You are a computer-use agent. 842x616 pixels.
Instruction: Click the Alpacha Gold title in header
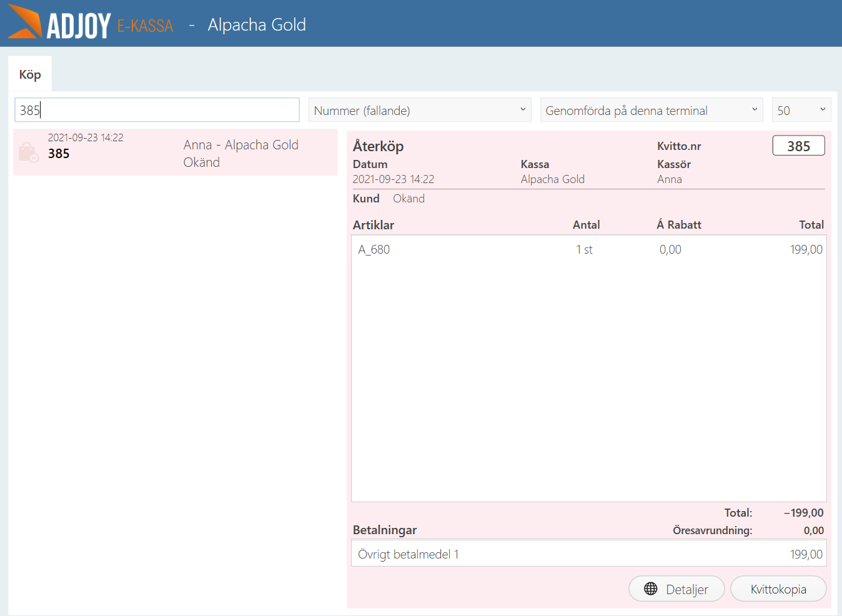(x=257, y=24)
